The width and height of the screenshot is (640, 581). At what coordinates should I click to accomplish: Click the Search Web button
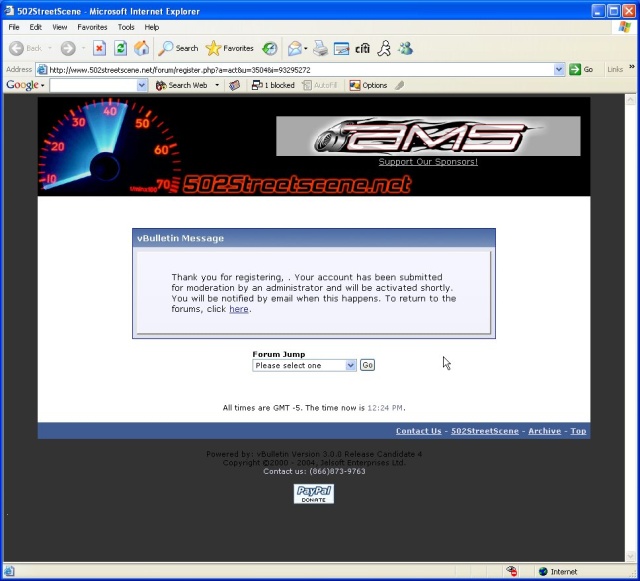(182, 85)
